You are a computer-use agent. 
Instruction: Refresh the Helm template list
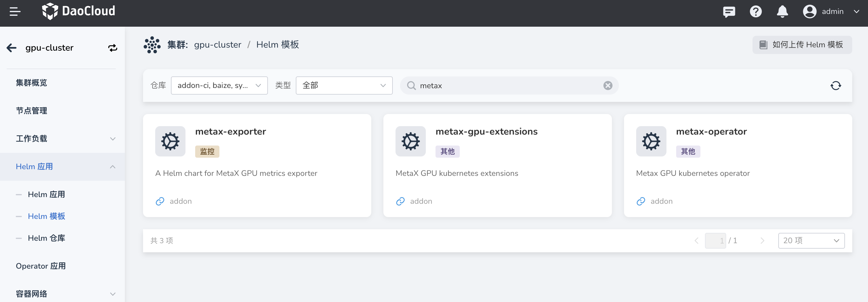[835, 86]
